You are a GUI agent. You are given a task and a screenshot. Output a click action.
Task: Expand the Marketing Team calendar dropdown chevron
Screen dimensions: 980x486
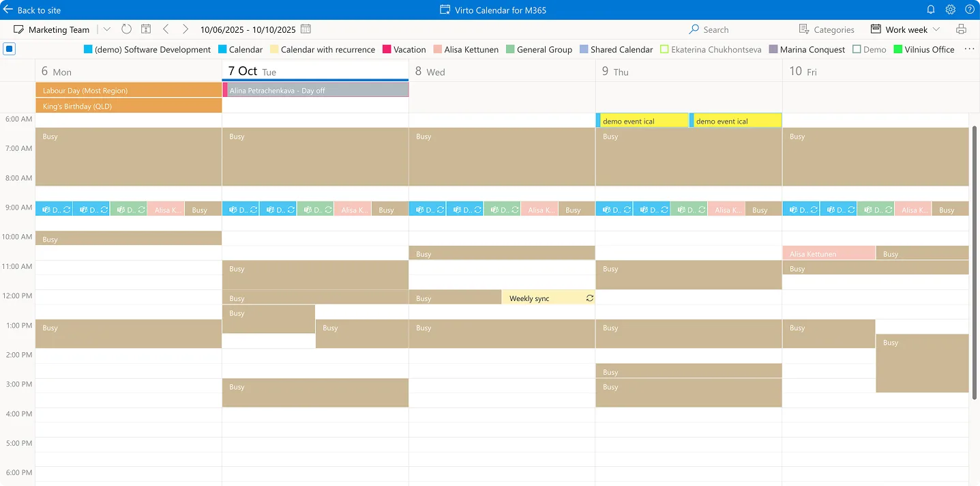106,29
